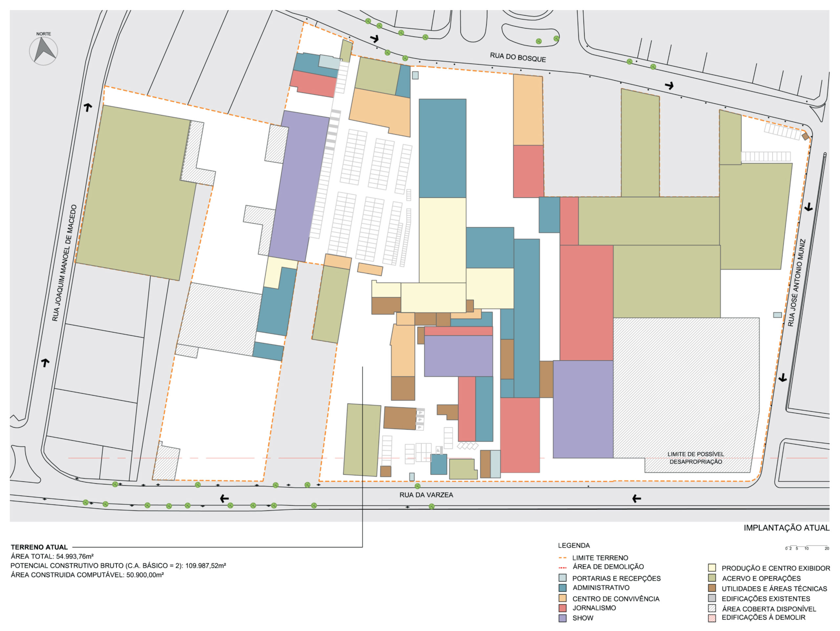The width and height of the screenshot is (840, 631).
Task: Click the Área de Demolição dotted symbol
Action: [562, 568]
